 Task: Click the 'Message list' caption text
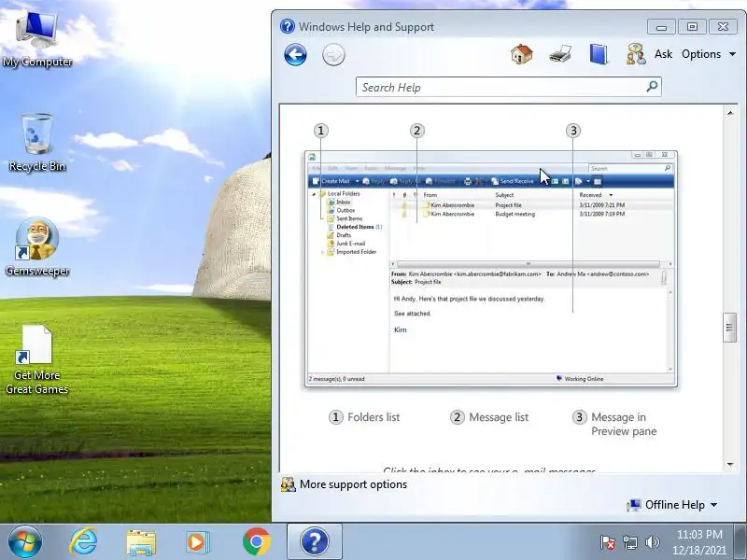(x=499, y=417)
